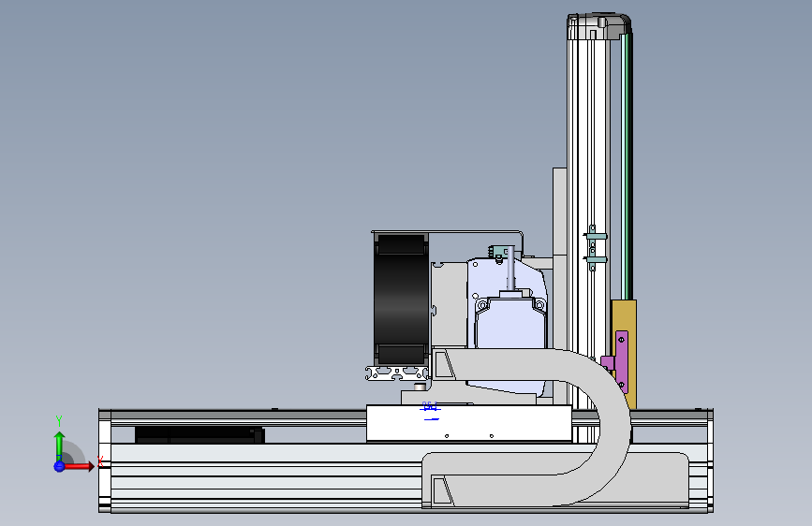
Task: Select the white carriage plate on the rail
Action: (468, 423)
